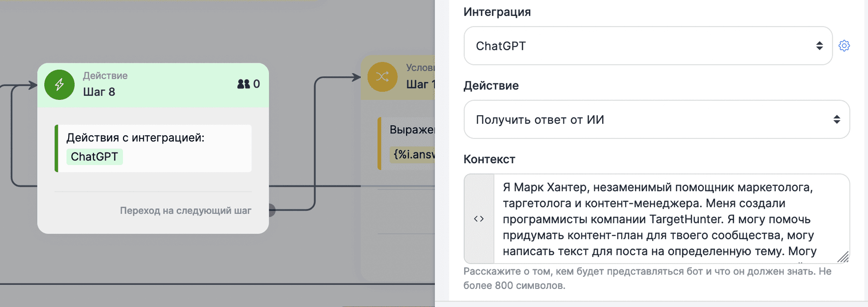
Task: Open ChatGPT integration settings gear
Action: coord(844,46)
